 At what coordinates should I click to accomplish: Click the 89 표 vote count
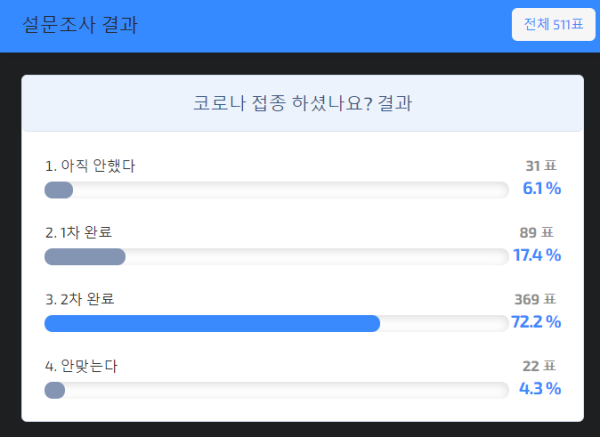pos(536,233)
